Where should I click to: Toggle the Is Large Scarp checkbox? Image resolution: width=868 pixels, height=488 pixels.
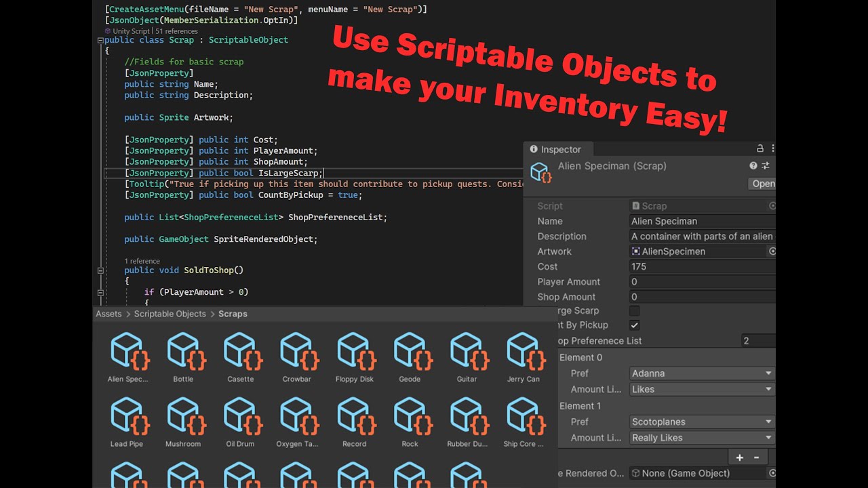tap(635, 310)
